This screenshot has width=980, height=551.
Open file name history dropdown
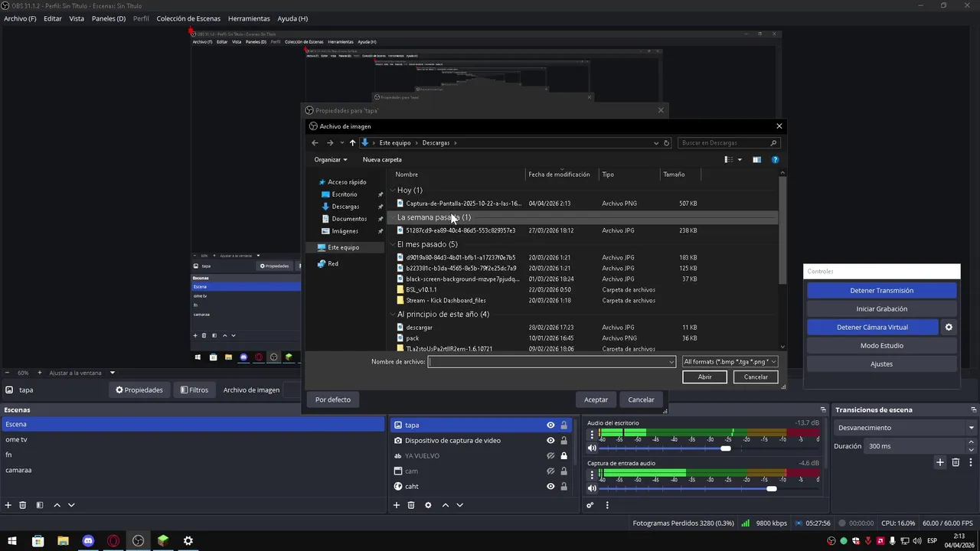tap(671, 362)
